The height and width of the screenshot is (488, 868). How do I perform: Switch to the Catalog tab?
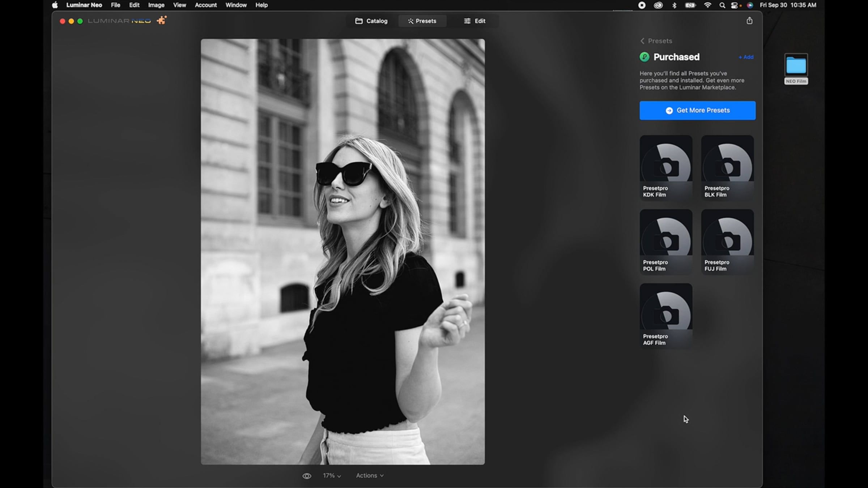[371, 21]
